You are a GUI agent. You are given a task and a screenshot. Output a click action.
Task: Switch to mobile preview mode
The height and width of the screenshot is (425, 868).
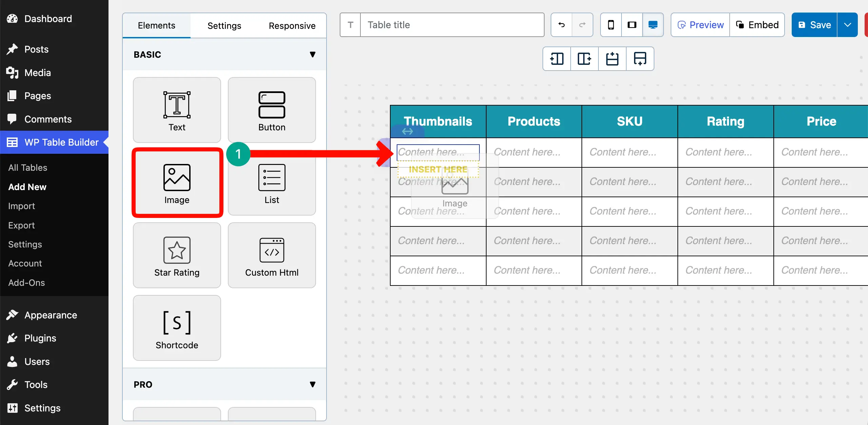click(x=610, y=24)
